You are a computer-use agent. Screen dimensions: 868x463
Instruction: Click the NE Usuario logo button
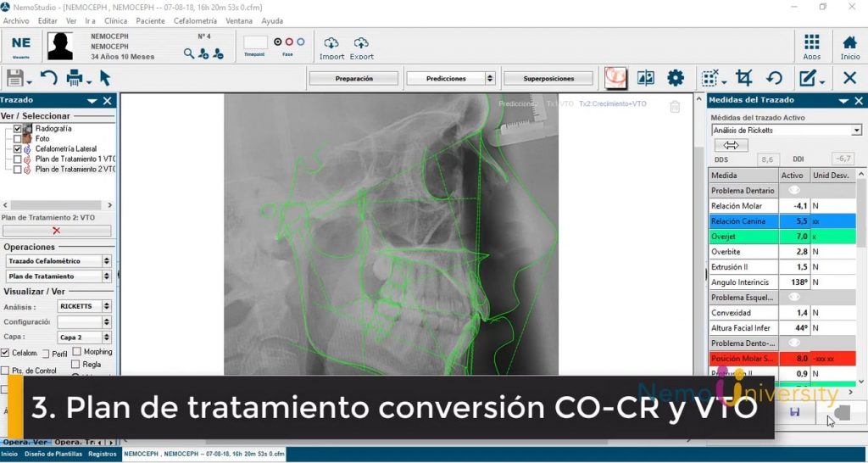coord(21,47)
